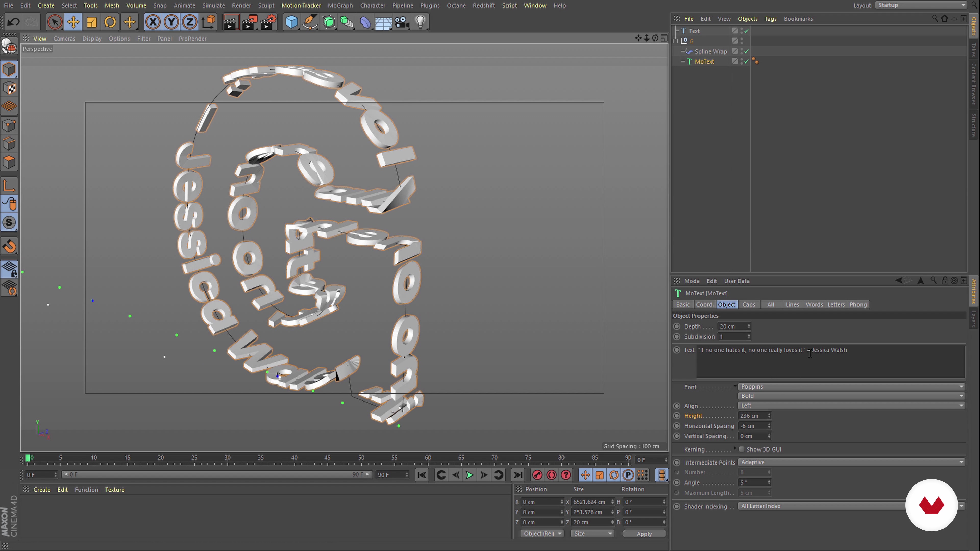Click the preview range slider bar
Screen dimensions: 980x551
tap(217, 475)
